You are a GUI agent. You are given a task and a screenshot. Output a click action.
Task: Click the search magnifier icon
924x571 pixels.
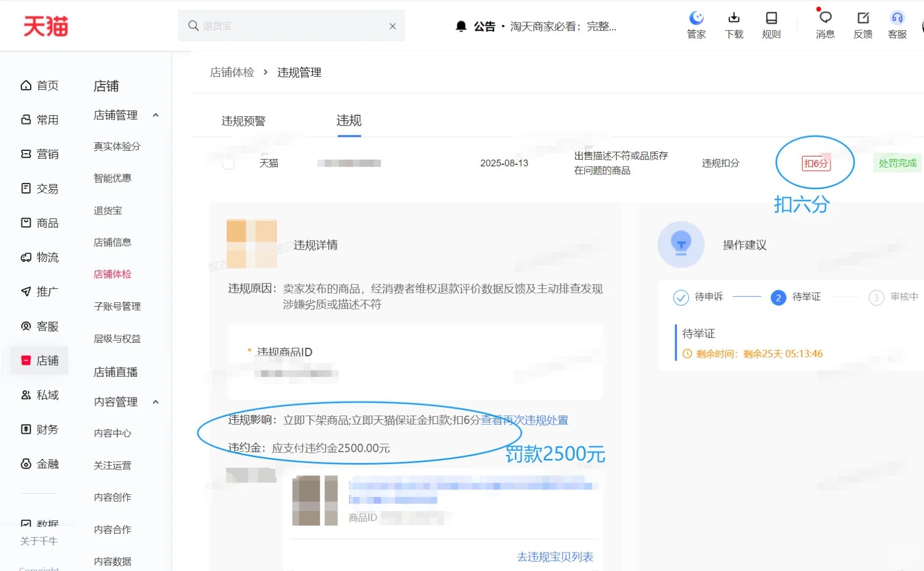click(x=193, y=26)
